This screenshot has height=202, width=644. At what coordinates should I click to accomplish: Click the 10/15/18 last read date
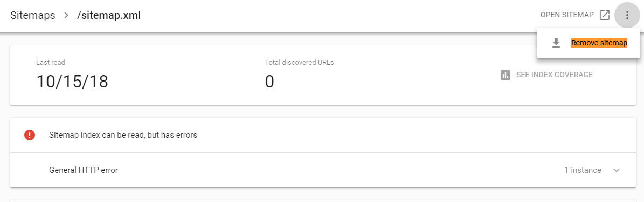[72, 82]
